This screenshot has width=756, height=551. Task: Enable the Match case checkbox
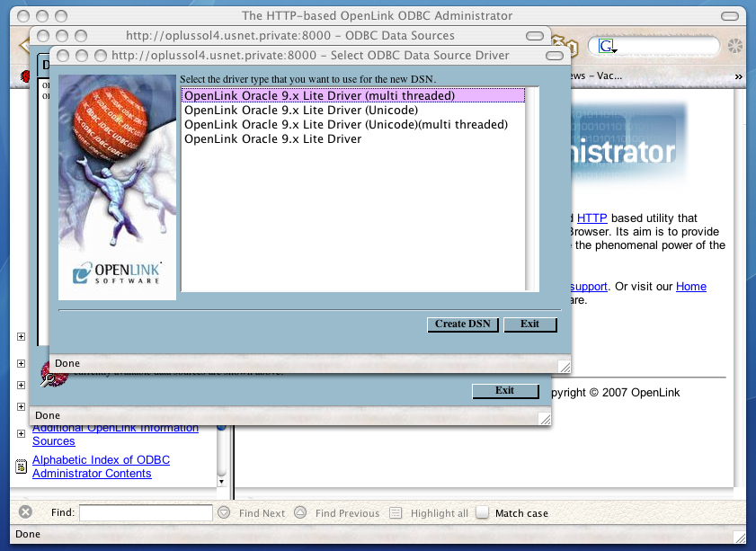click(483, 512)
